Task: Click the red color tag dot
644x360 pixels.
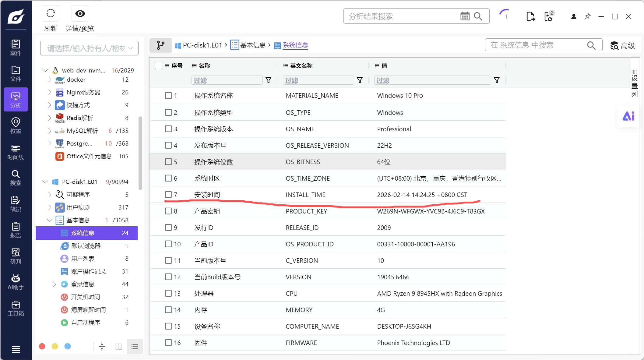Action: [42, 346]
